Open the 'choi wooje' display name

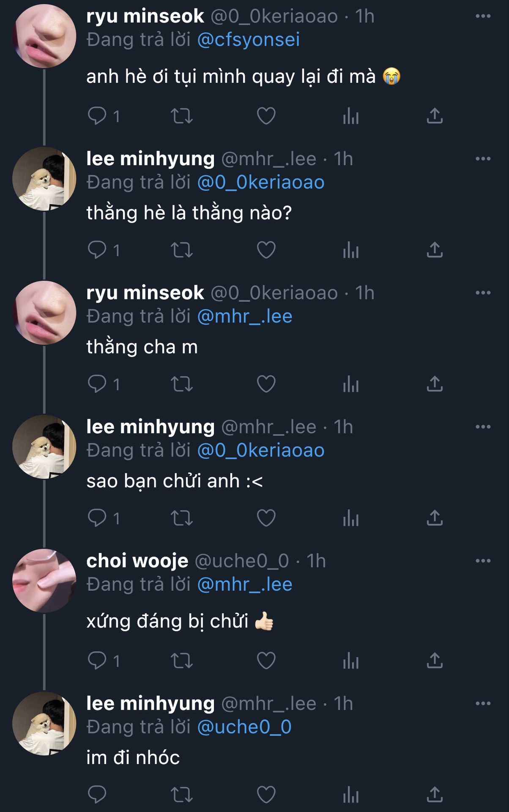click(137, 561)
